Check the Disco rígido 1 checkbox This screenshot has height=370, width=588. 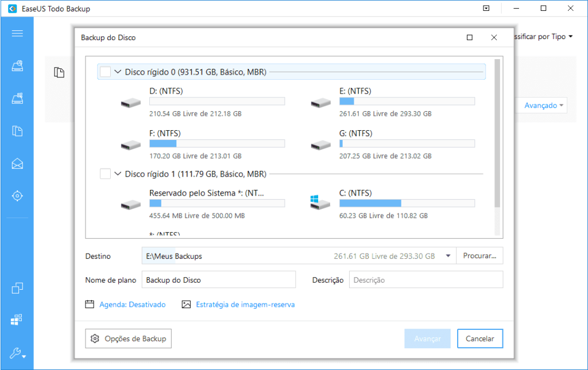[106, 174]
